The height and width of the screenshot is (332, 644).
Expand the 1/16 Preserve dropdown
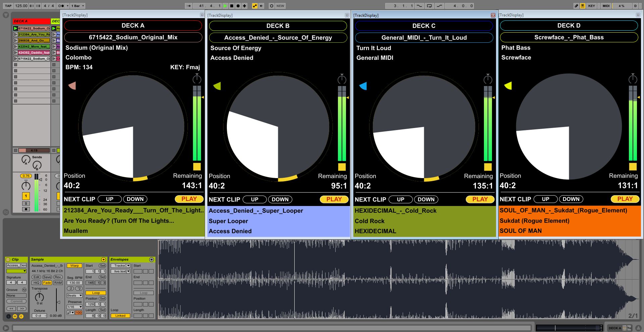point(75,307)
